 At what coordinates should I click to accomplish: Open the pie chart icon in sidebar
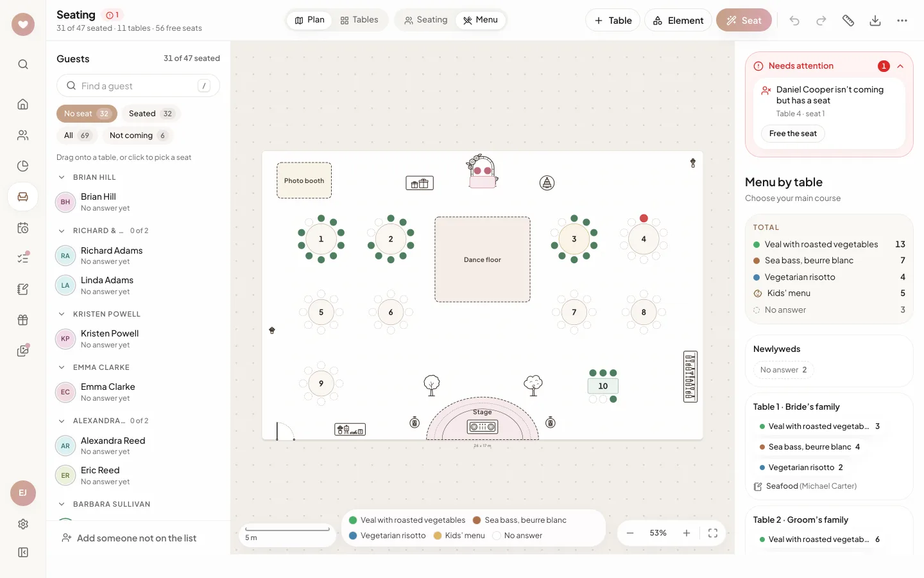(x=23, y=166)
